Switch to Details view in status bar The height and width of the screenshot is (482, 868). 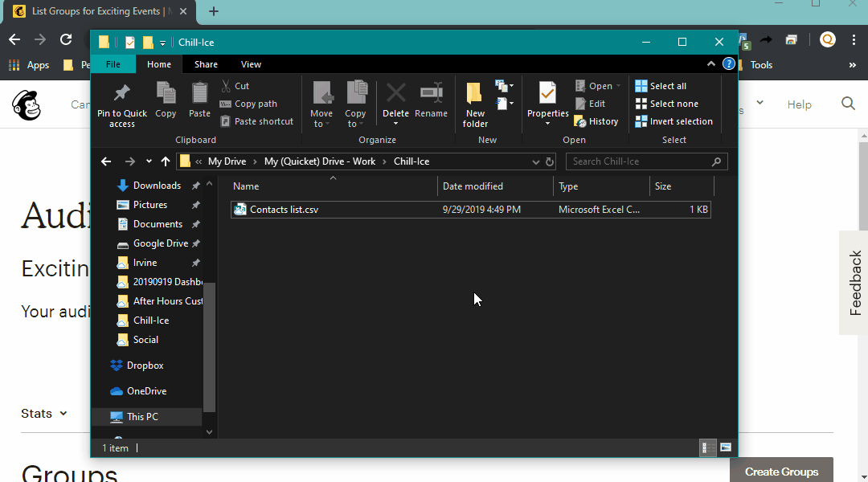tap(707, 447)
